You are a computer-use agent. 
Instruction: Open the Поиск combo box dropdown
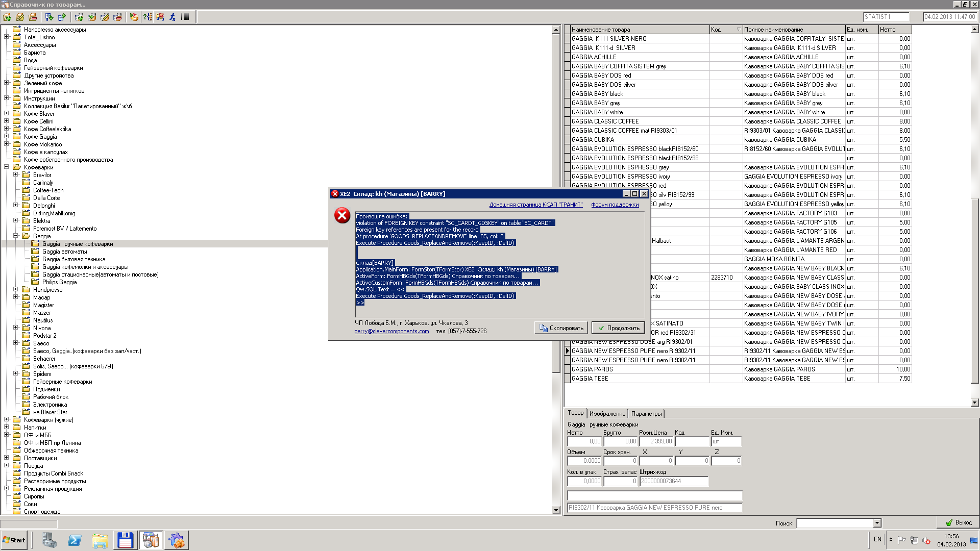(x=877, y=523)
